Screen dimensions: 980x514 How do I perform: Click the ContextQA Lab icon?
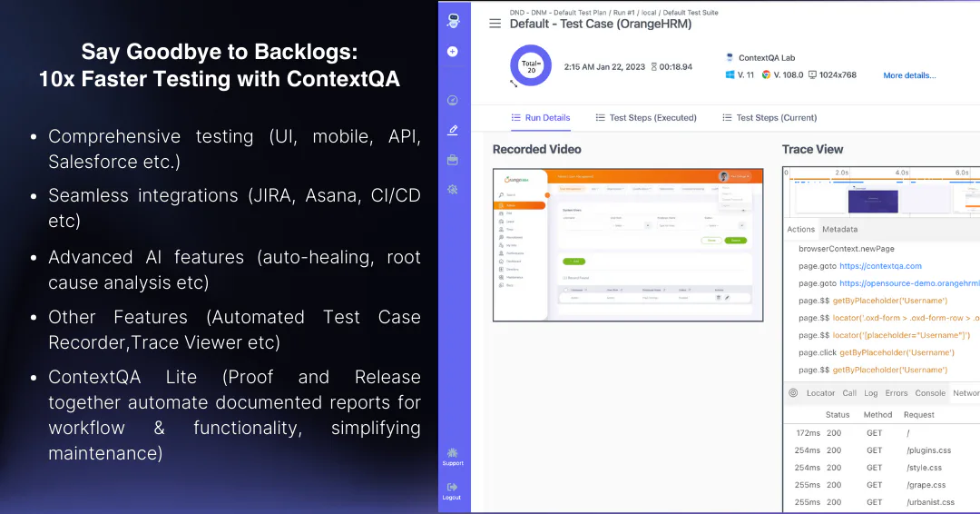click(x=730, y=57)
